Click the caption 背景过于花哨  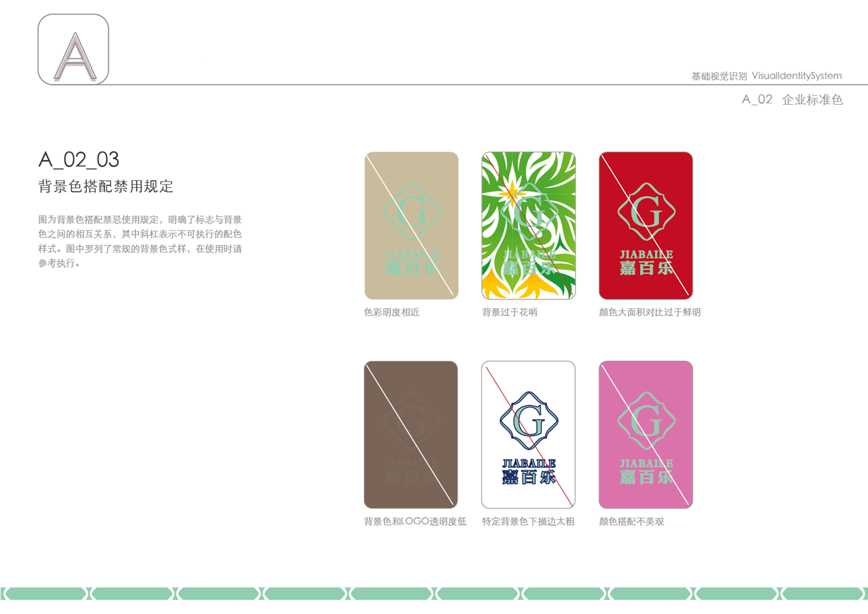pyautogui.click(x=510, y=312)
